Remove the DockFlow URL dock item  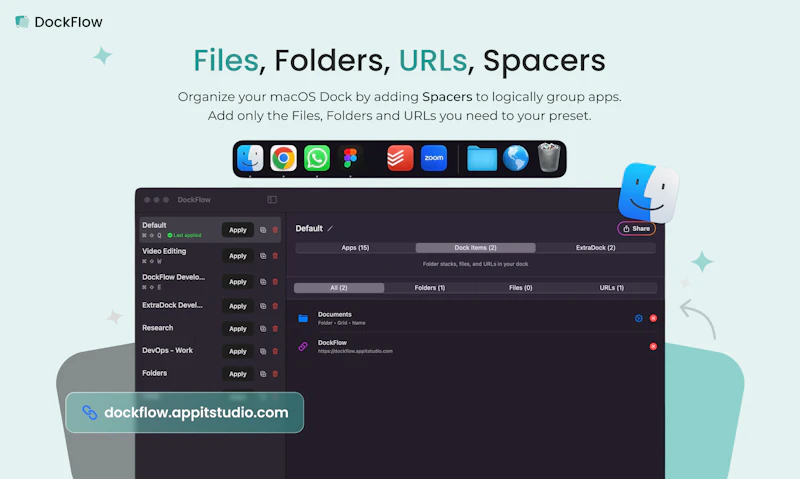pyautogui.click(x=653, y=346)
